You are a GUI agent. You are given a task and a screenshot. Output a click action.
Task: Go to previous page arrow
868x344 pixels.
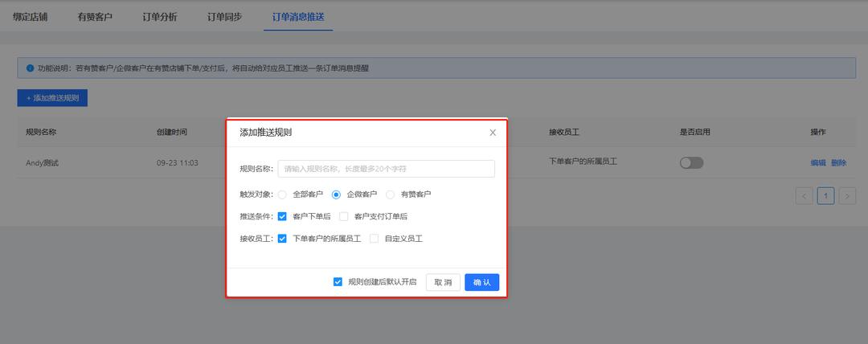[x=805, y=195]
